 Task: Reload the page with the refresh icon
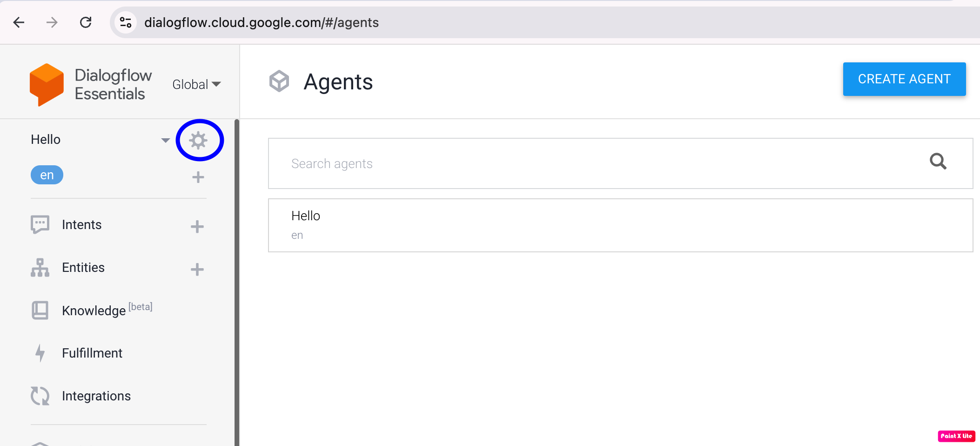coord(86,22)
